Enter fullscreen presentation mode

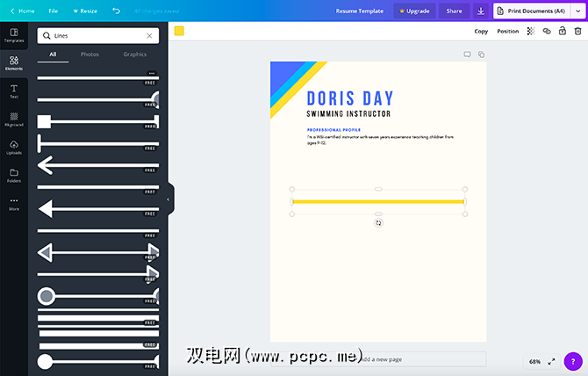tap(551, 362)
